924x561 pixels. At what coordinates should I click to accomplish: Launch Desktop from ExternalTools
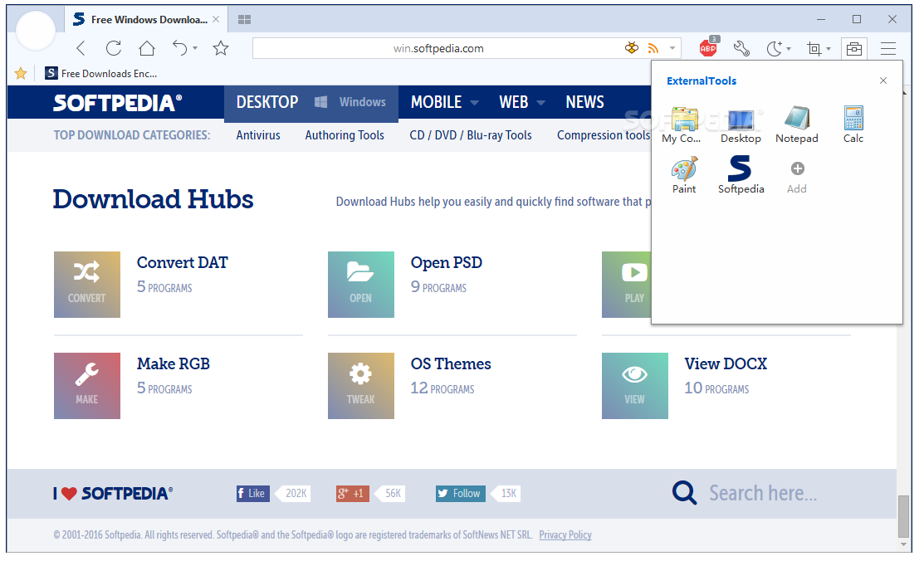coord(741,125)
